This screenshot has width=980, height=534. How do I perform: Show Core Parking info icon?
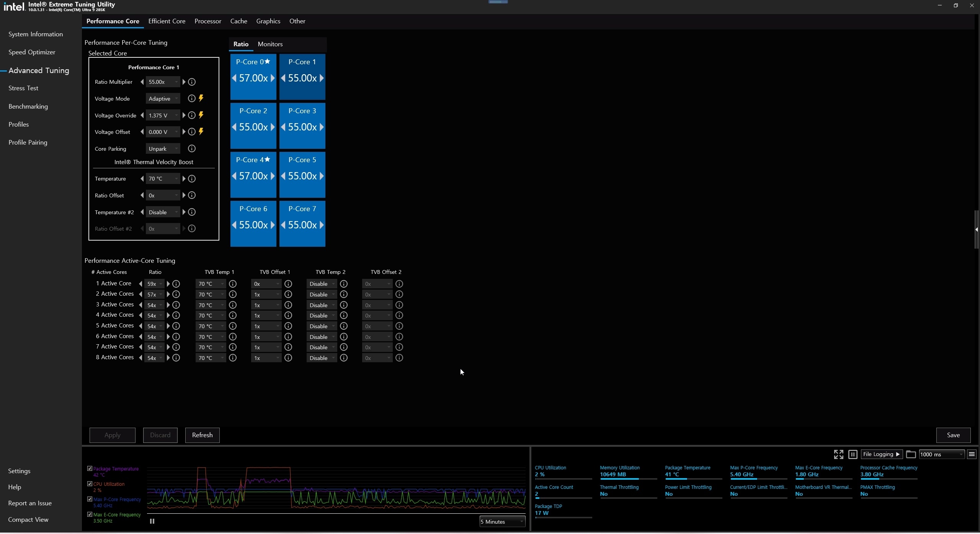[x=192, y=148]
